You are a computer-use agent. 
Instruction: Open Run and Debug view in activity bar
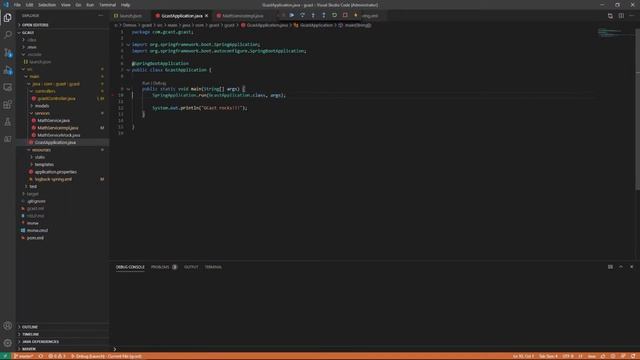coord(8,70)
